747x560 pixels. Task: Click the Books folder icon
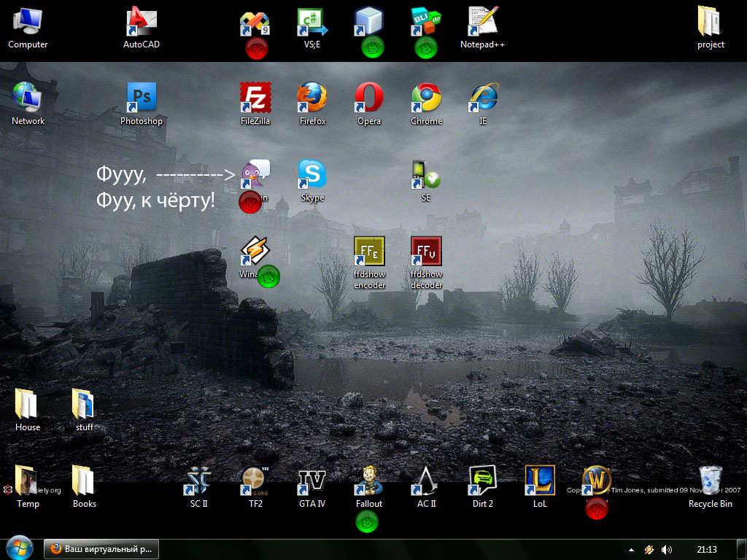pyautogui.click(x=85, y=481)
